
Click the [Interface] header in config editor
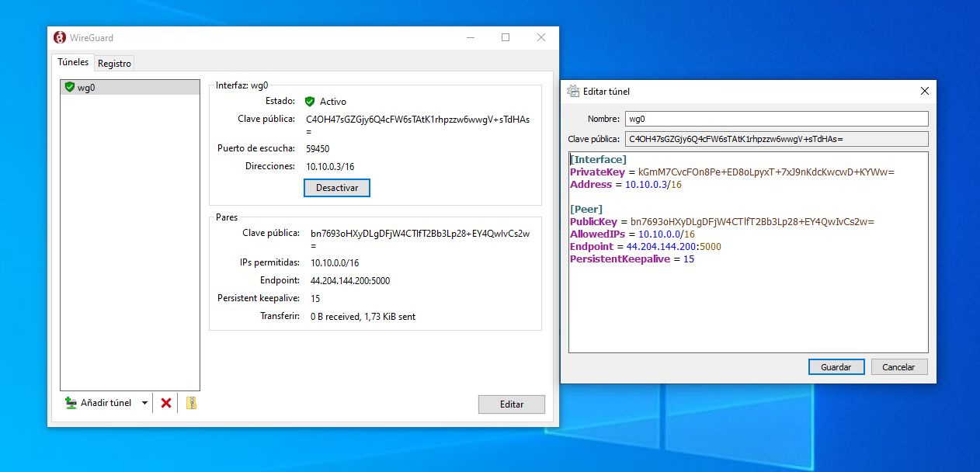(598, 159)
